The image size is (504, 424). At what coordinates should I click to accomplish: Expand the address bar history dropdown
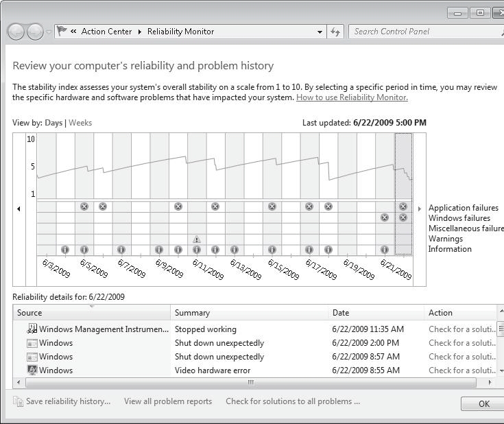(320, 32)
